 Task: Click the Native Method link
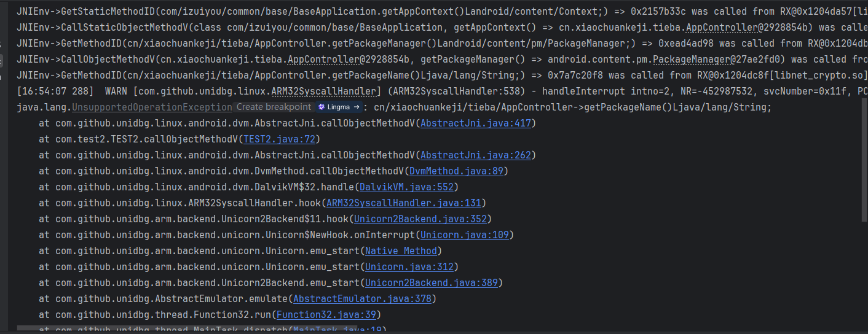pyautogui.click(x=401, y=251)
